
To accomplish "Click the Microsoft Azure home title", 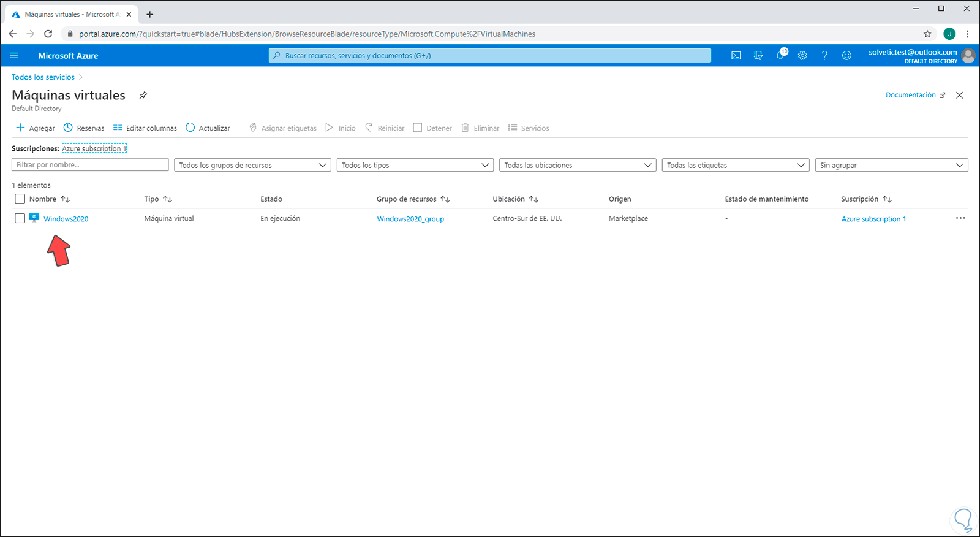I will click(68, 56).
